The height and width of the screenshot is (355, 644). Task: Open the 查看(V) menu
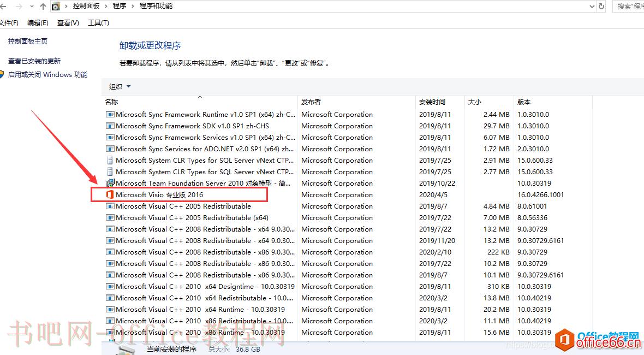point(68,22)
